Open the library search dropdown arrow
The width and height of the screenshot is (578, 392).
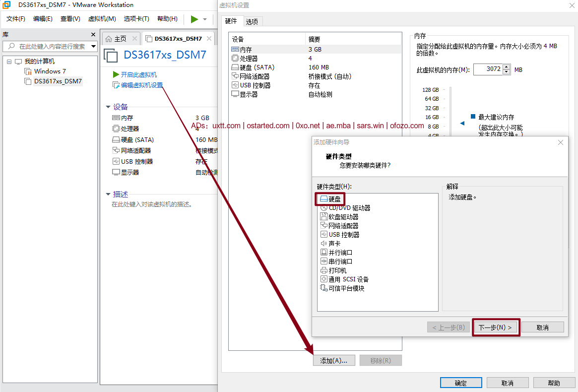pos(94,47)
